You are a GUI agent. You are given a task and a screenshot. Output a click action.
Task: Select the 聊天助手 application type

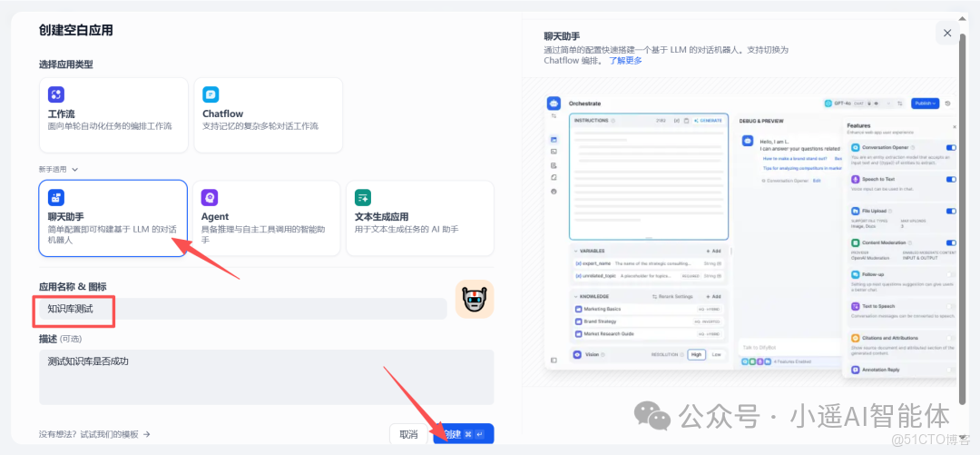(113, 219)
